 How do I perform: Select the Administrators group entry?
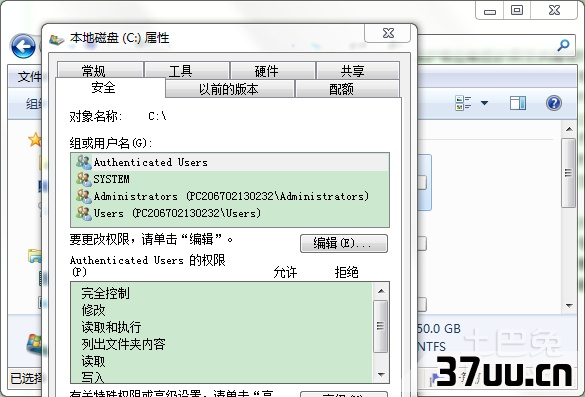(230, 196)
